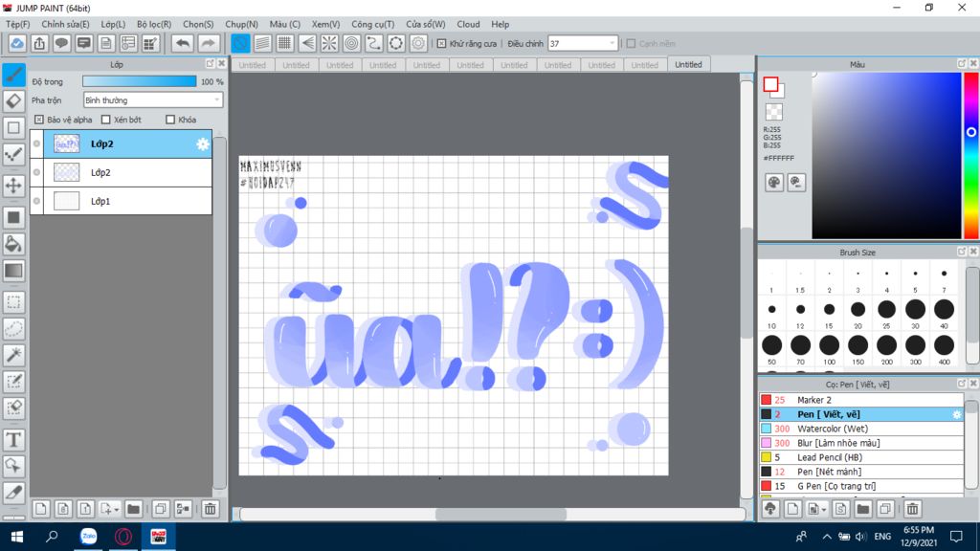Select the Brush tool in left toolbar

13,75
